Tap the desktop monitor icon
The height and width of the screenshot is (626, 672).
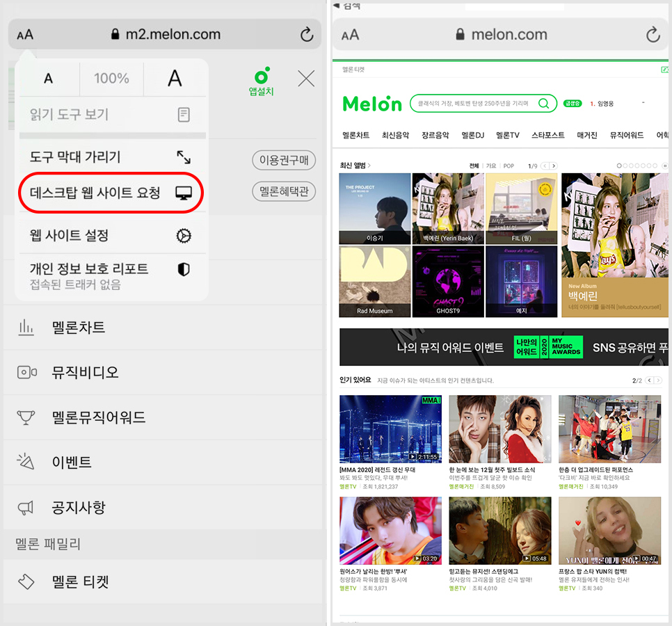coord(184,193)
